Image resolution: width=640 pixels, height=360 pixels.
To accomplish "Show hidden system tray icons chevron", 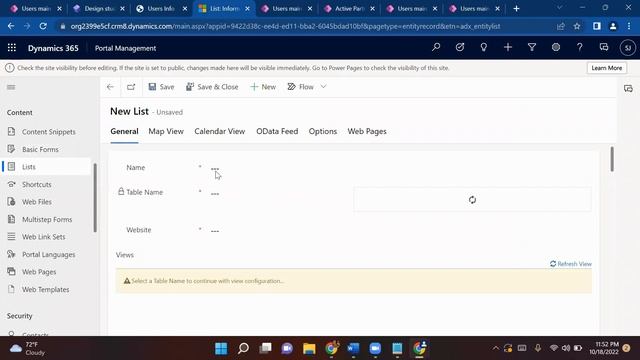I will pos(495,348).
